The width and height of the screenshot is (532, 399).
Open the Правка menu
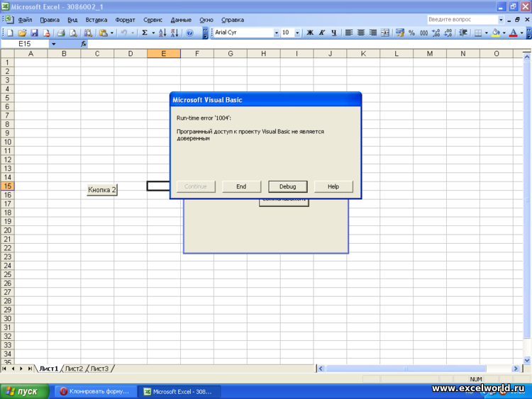50,20
